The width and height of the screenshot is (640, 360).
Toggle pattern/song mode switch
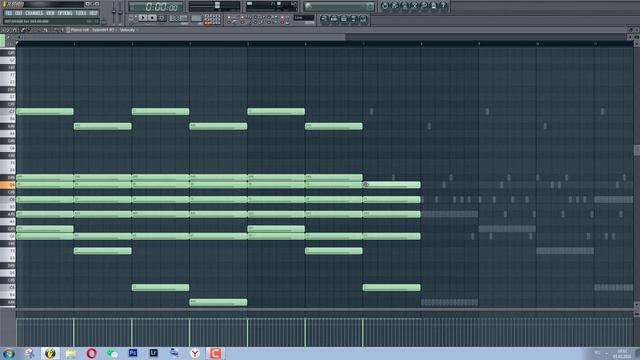coord(132,18)
